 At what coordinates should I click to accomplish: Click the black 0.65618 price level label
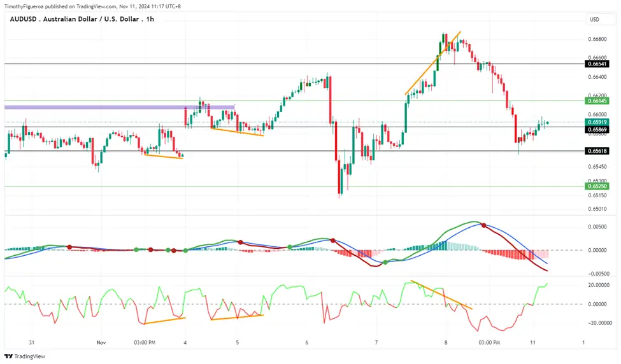click(x=597, y=151)
